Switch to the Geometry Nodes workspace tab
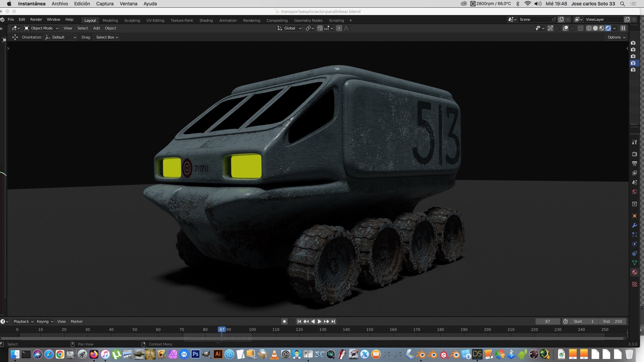This screenshot has height=362, width=644. point(308,20)
